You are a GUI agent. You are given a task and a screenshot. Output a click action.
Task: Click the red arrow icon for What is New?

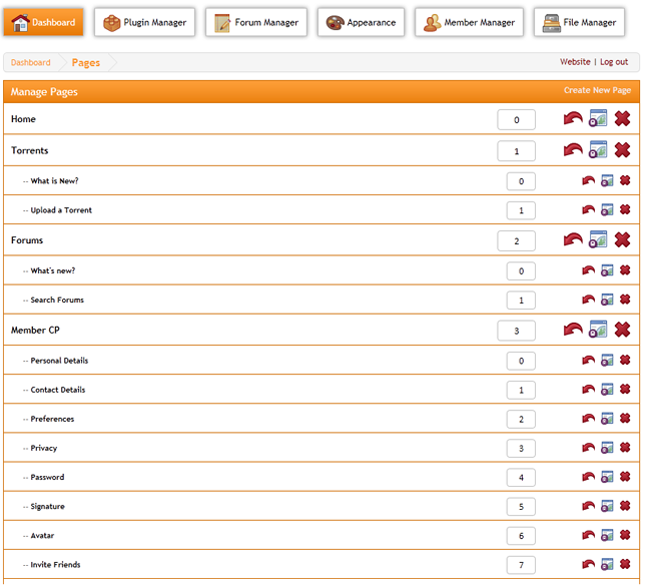coord(588,181)
